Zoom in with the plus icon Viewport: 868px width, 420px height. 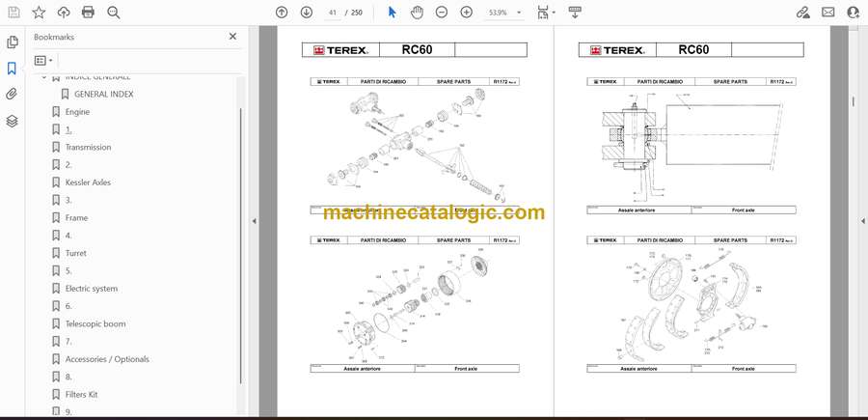pyautogui.click(x=467, y=13)
